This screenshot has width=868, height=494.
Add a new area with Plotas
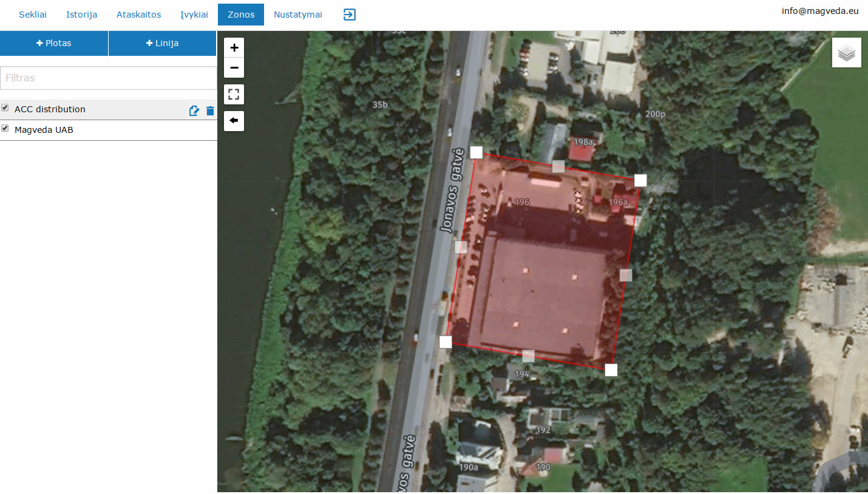tap(54, 43)
